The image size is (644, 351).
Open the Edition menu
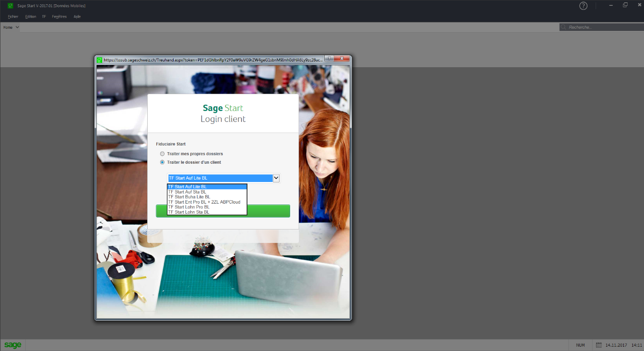coord(31,16)
